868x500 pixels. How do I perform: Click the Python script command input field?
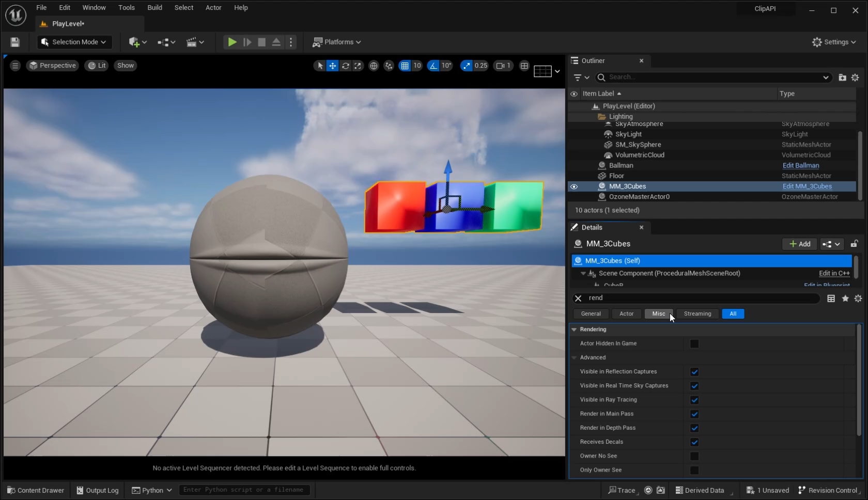pyautogui.click(x=244, y=490)
